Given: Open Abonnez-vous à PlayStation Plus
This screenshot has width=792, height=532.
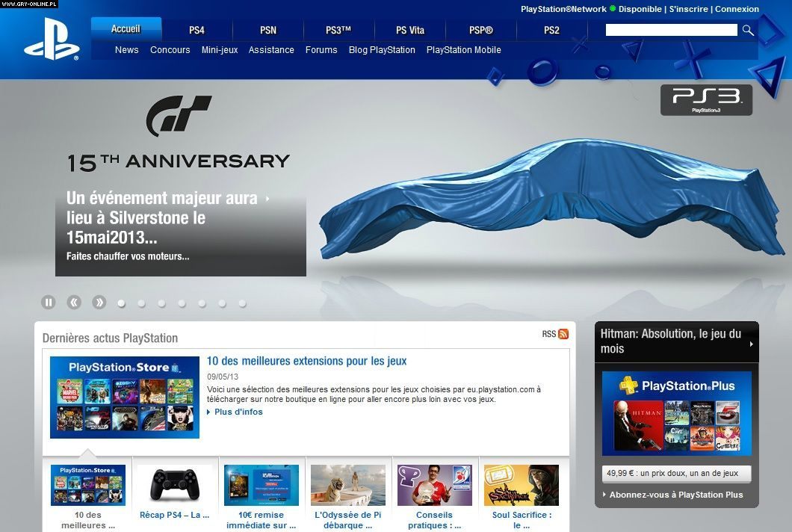Looking at the screenshot, I should click(675, 495).
